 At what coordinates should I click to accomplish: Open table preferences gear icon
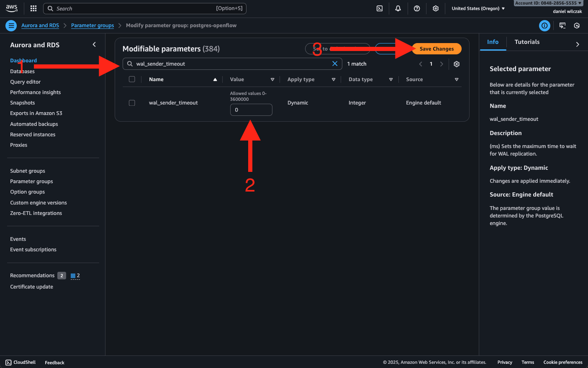(457, 64)
